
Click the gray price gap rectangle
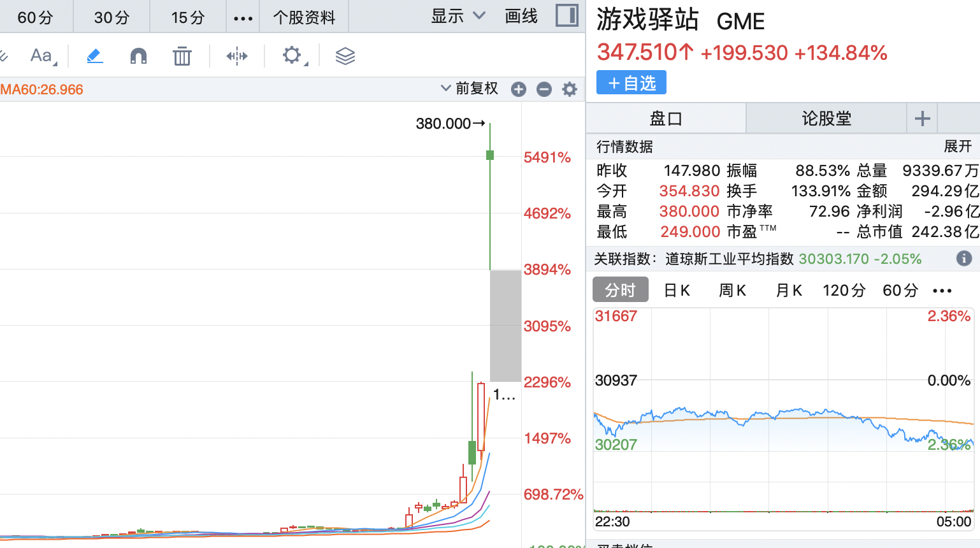tap(505, 325)
